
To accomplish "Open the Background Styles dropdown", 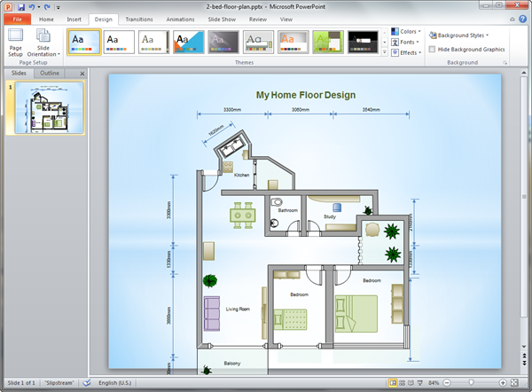I will click(x=459, y=35).
